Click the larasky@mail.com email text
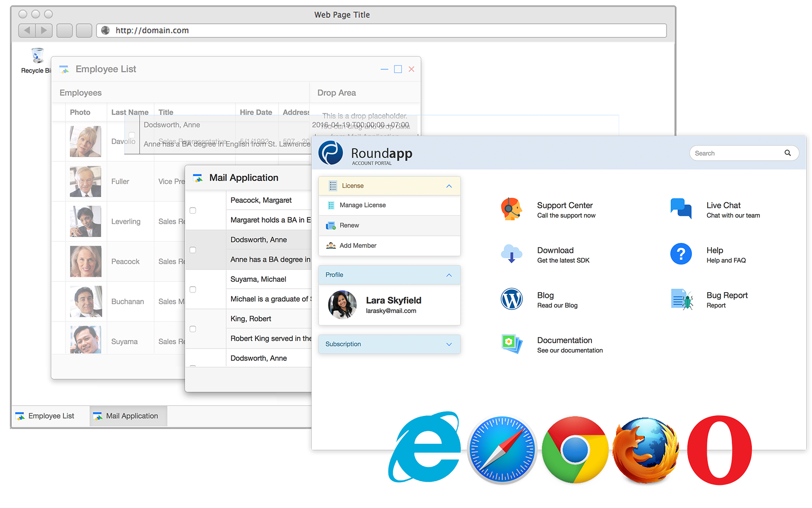Image resolution: width=812 pixels, height=508 pixels. [x=391, y=311]
